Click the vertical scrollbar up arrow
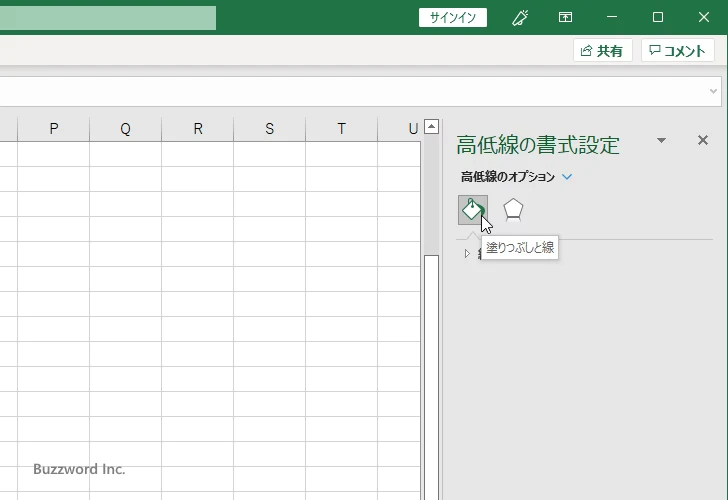The height and width of the screenshot is (500, 728). [431, 127]
